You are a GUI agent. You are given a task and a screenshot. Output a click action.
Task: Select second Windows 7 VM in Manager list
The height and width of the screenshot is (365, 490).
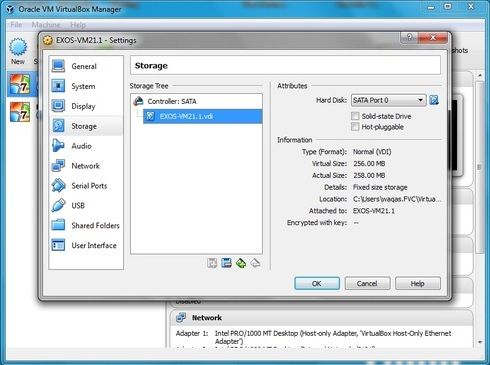[20, 111]
